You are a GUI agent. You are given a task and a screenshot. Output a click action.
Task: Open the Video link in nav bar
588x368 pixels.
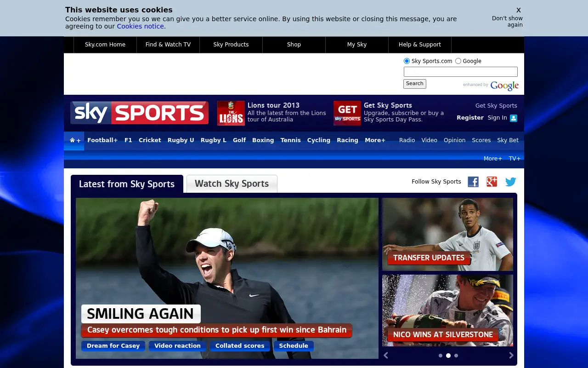[430, 140]
